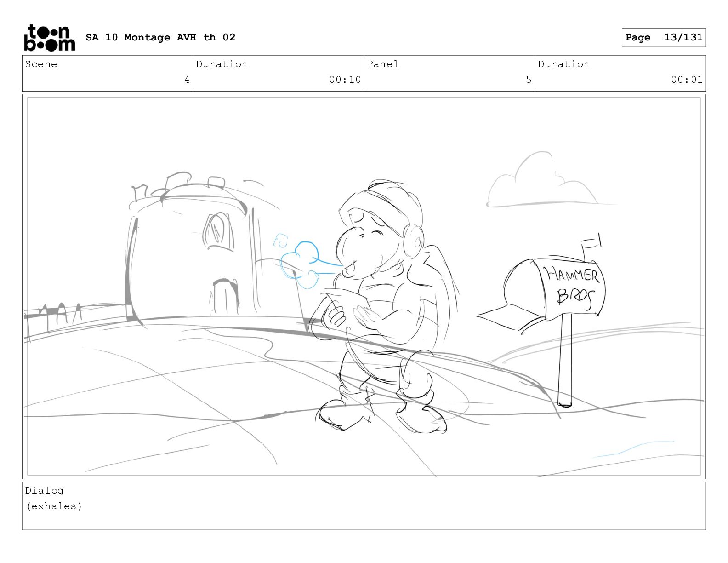Image resolution: width=728 pixels, height=563 pixels.
Task: Click the Scene 'Duration' header label
Action: click(x=222, y=64)
